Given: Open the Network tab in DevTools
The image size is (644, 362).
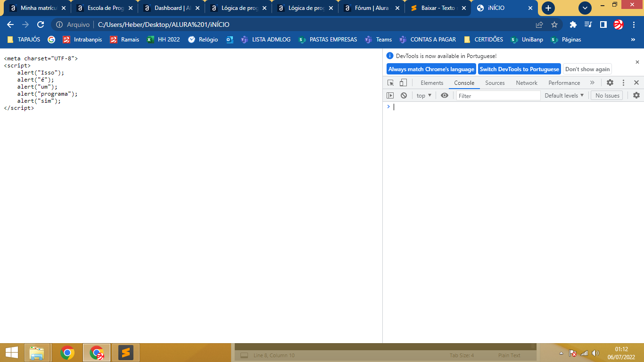Looking at the screenshot, I should click(527, 82).
